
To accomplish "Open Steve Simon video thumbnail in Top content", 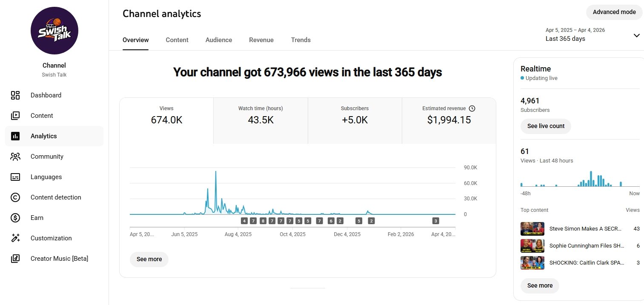I will (x=532, y=229).
